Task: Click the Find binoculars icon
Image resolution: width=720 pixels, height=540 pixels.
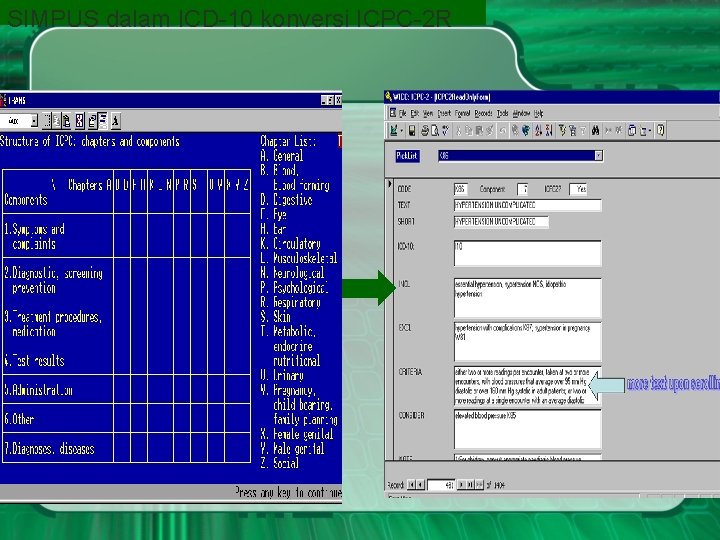Action: point(596,130)
